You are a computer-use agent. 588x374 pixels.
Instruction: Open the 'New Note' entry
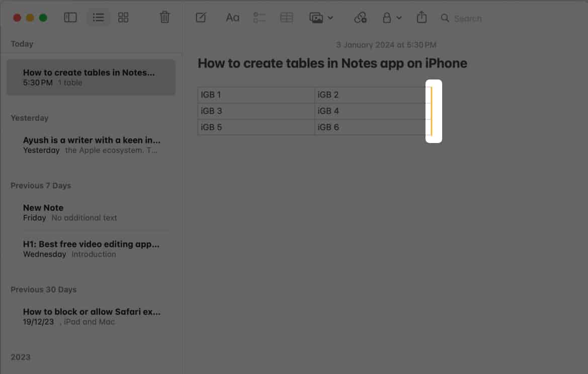pos(91,212)
